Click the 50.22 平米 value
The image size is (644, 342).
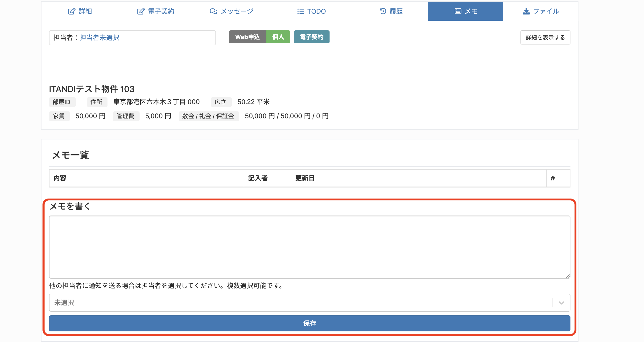pyautogui.click(x=253, y=102)
